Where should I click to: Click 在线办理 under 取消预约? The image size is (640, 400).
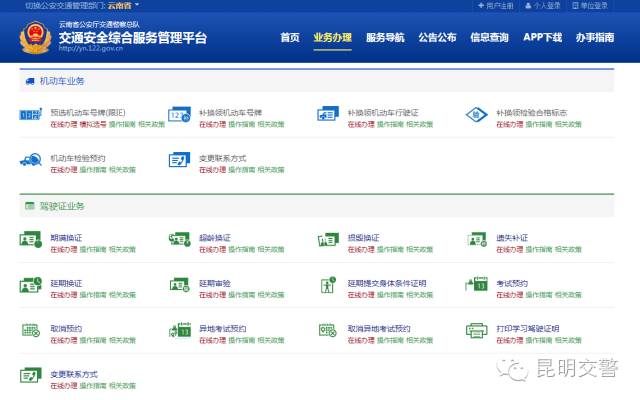pos(64,340)
